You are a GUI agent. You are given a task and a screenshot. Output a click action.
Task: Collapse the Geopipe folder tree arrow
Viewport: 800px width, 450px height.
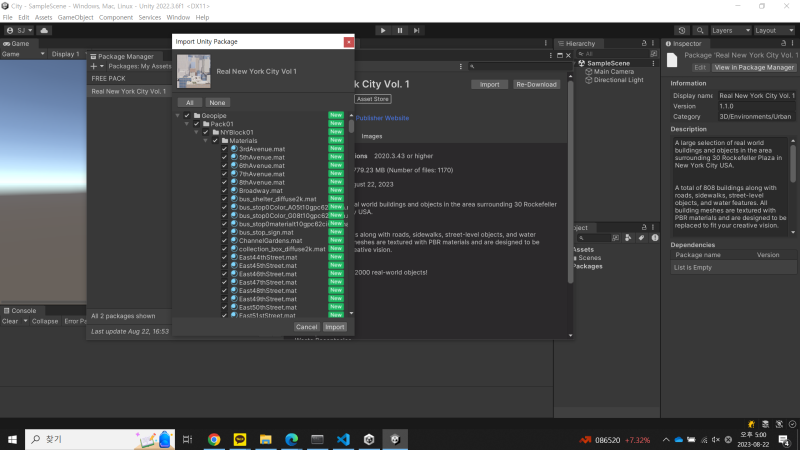(x=178, y=116)
